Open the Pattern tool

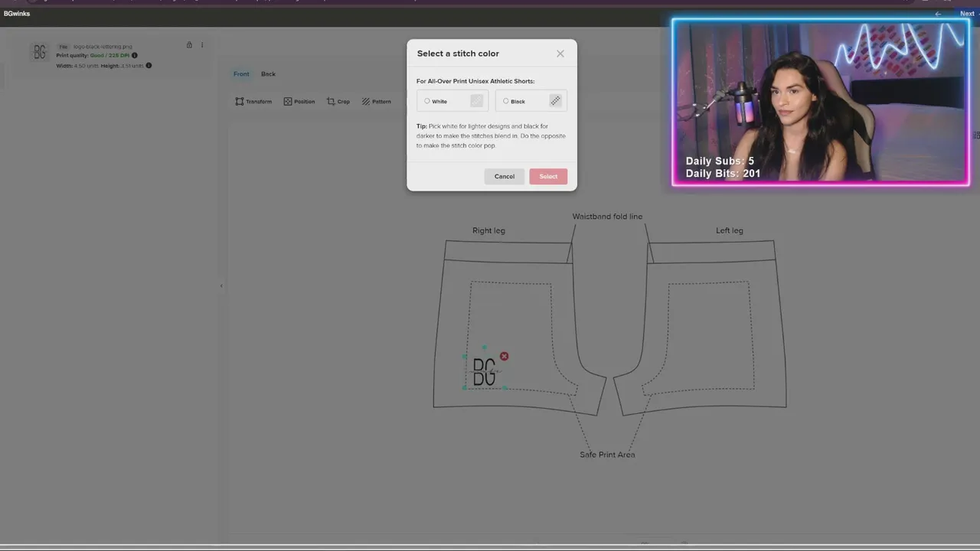tap(377, 101)
